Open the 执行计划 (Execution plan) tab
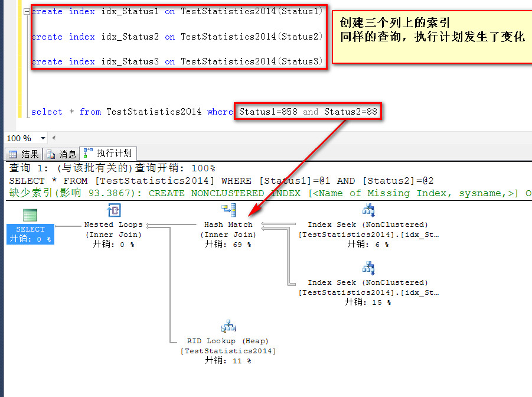532x397 pixels. coord(108,154)
